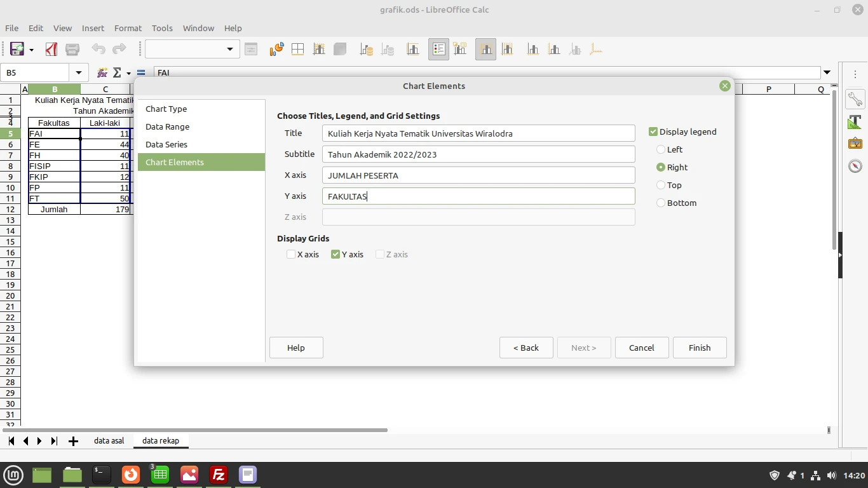The image size is (868, 488).
Task: Open the File menu
Action: pyautogui.click(x=11, y=28)
